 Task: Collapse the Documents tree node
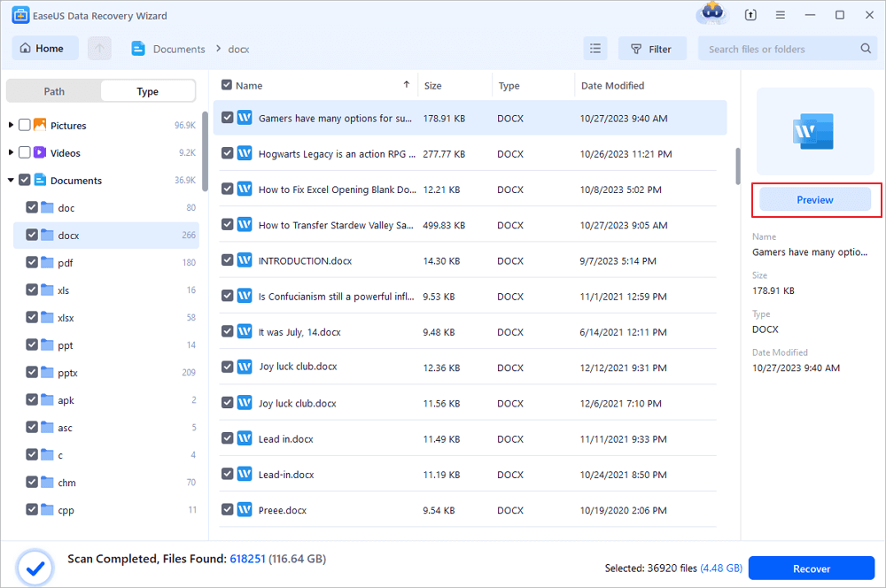coord(11,180)
